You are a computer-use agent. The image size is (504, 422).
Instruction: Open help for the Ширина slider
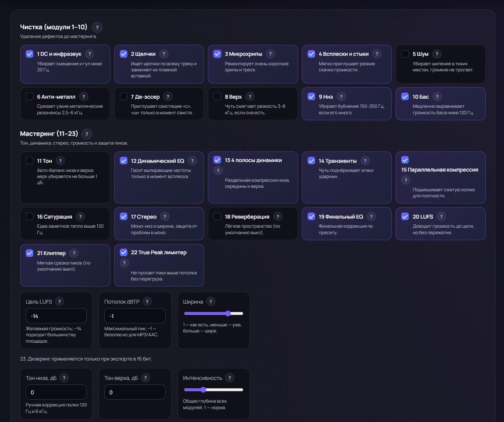coord(211,302)
